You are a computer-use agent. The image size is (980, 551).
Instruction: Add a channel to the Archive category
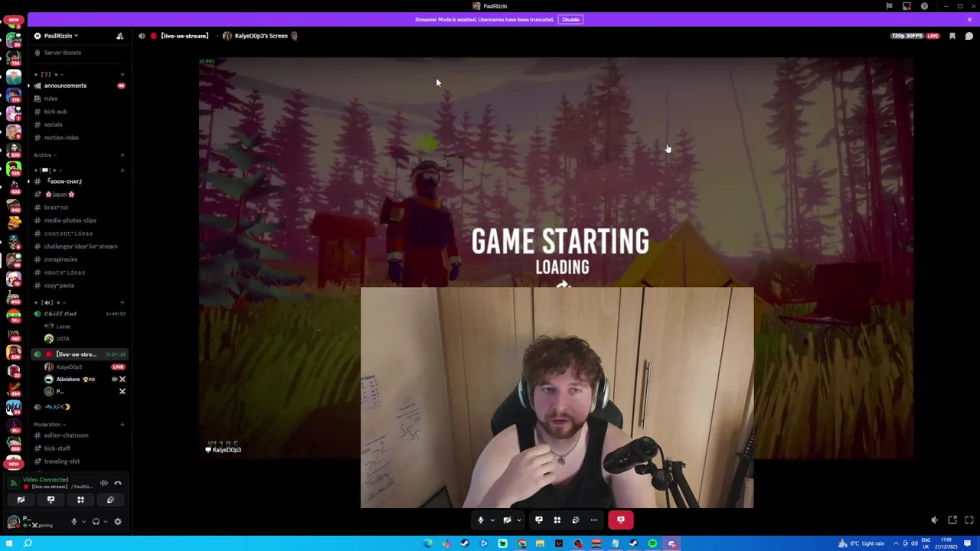click(122, 155)
